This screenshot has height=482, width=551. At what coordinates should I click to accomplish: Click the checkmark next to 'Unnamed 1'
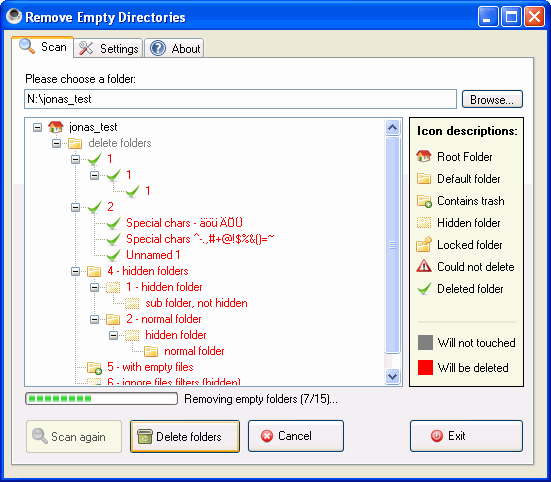114,255
